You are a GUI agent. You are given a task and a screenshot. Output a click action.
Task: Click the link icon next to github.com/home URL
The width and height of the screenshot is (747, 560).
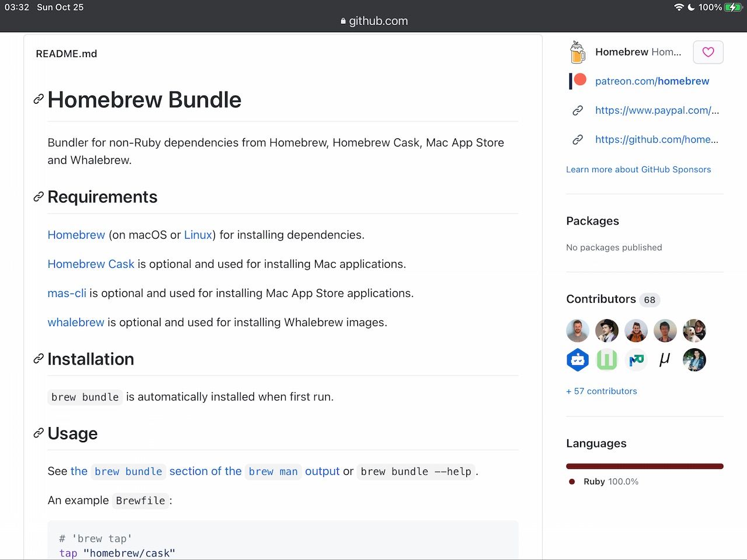[x=577, y=139]
